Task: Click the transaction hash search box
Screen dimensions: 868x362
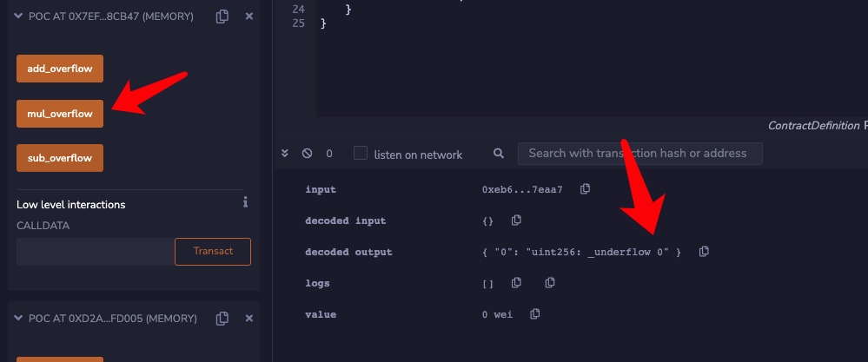Action: click(639, 154)
